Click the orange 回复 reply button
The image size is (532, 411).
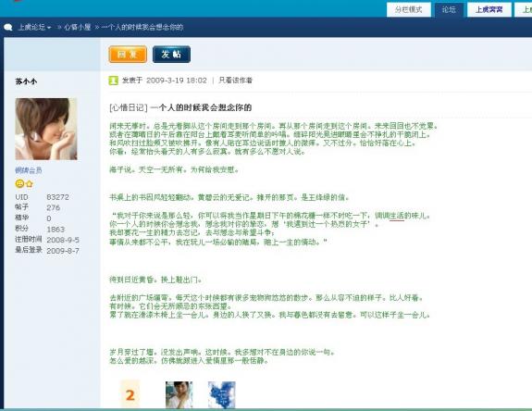point(128,55)
